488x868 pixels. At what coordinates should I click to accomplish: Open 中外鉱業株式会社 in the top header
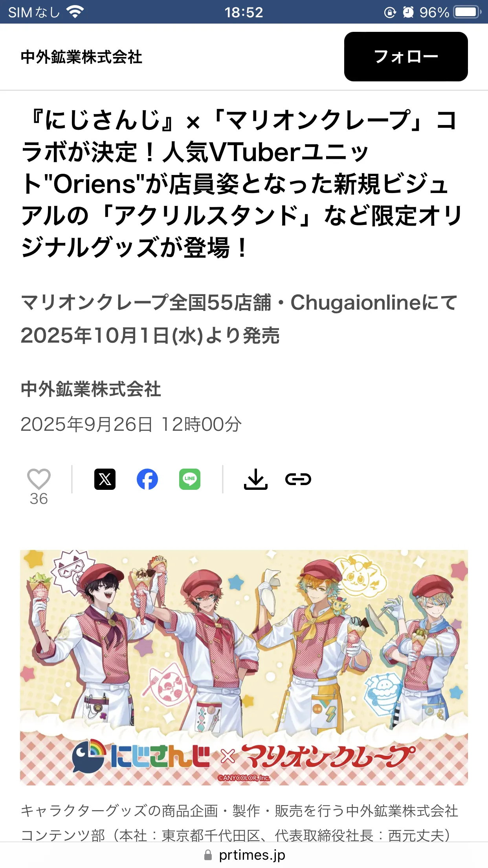pyautogui.click(x=81, y=57)
